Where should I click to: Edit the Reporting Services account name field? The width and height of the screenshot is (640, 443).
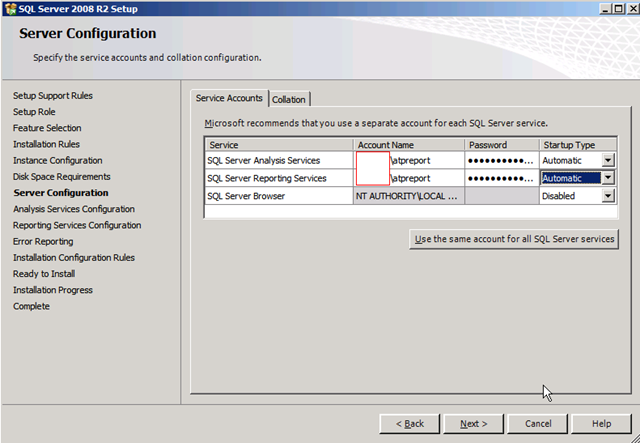(x=410, y=178)
